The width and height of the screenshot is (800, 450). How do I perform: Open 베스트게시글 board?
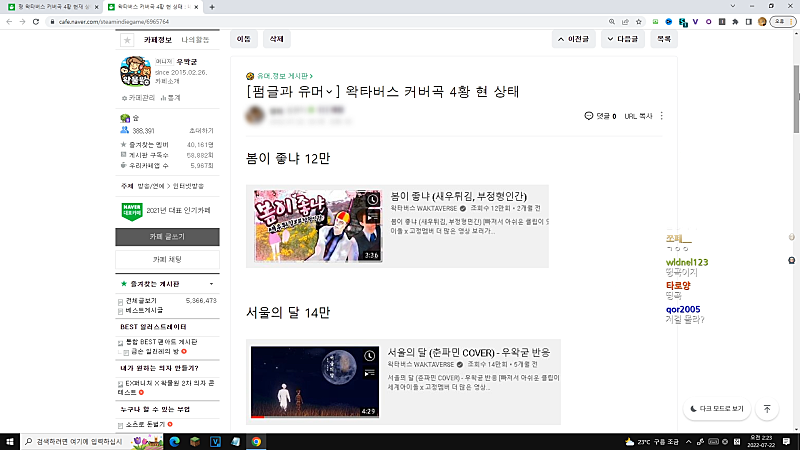(x=144, y=310)
